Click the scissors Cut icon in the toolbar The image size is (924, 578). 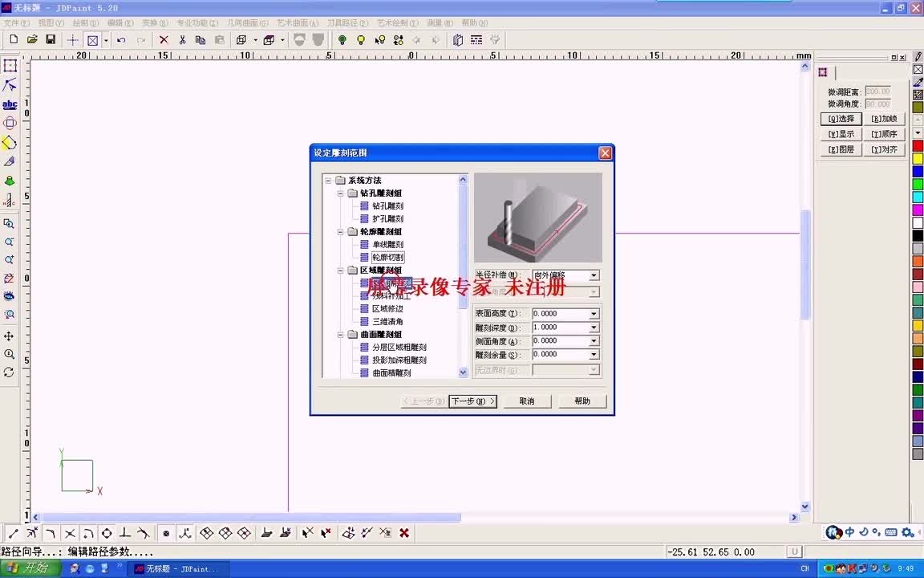click(181, 39)
